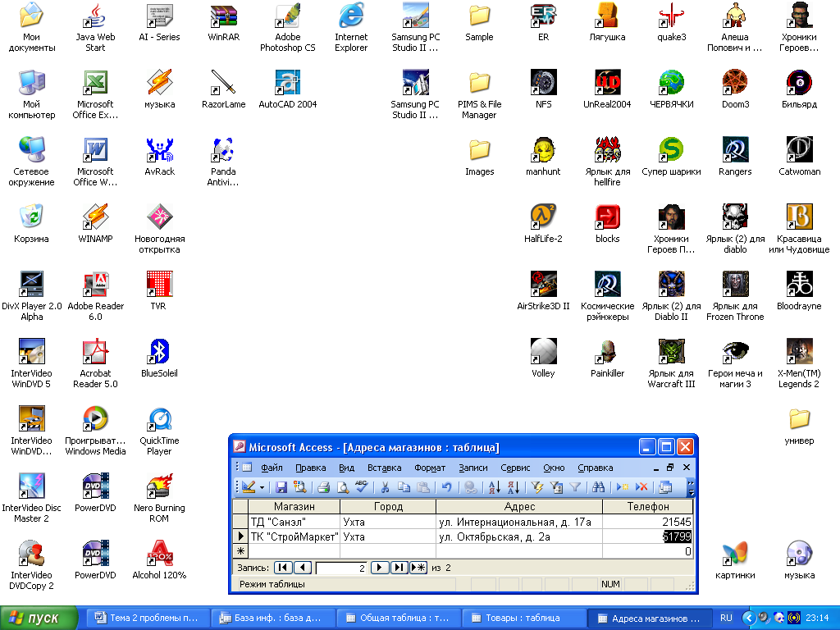Select the Телефон column header

(648, 506)
